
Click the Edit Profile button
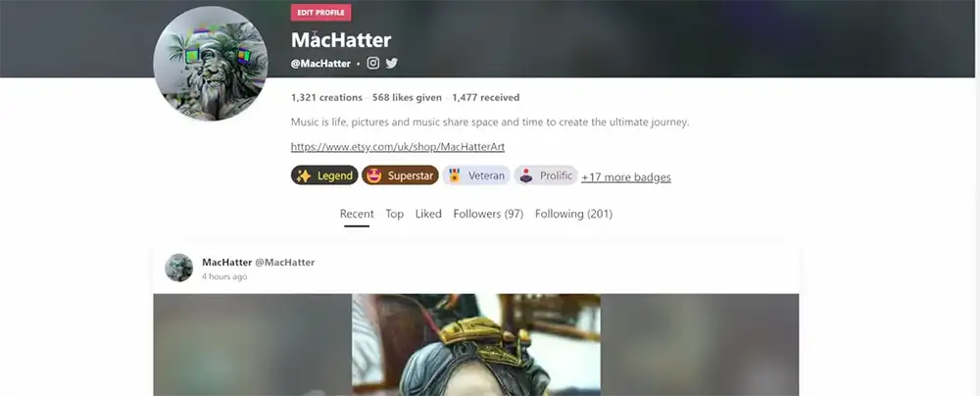(320, 13)
